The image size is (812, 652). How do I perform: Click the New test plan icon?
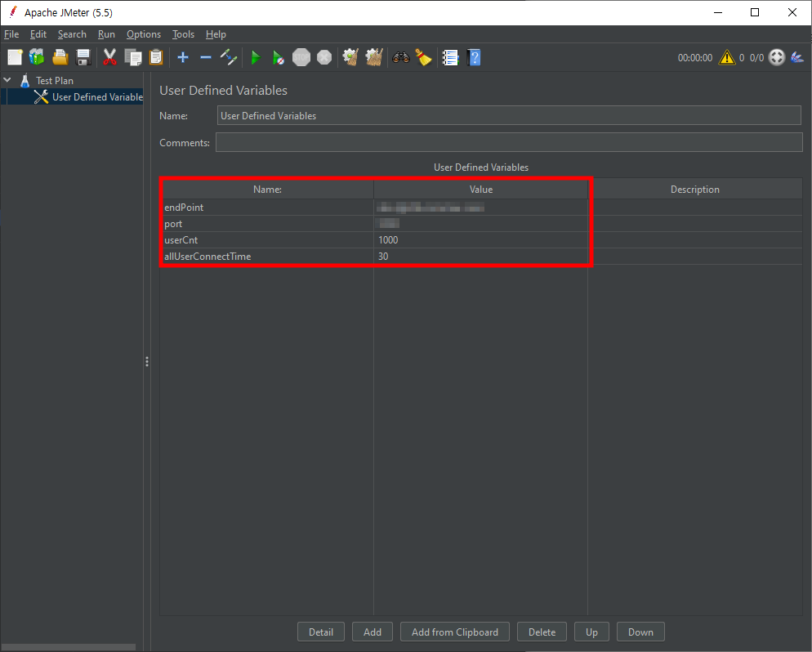point(15,57)
